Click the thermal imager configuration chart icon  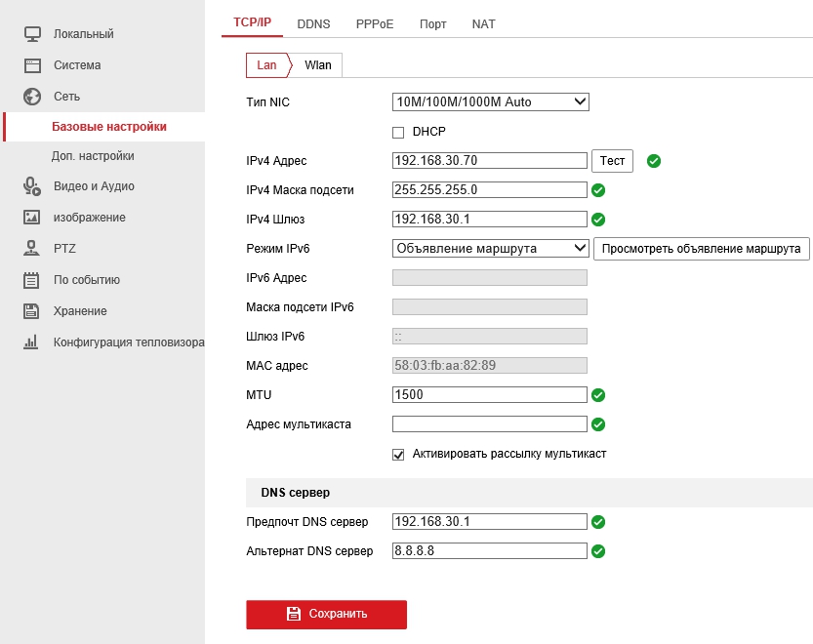[x=32, y=342]
